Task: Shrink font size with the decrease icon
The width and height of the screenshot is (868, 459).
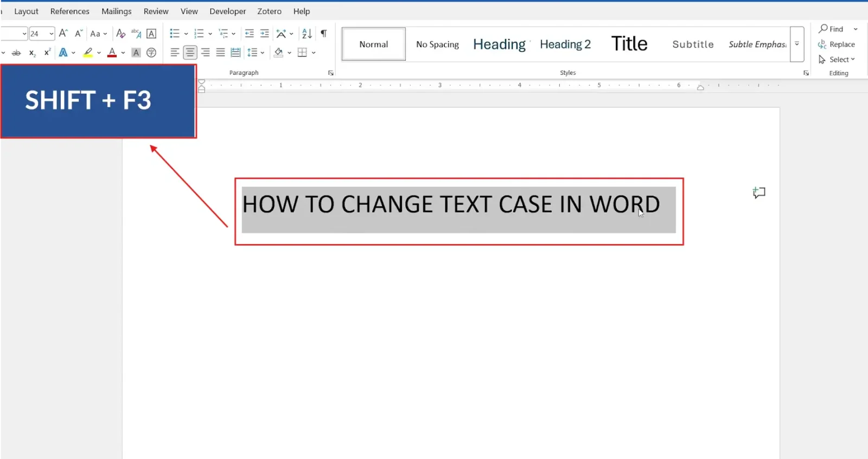Action: tap(78, 34)
